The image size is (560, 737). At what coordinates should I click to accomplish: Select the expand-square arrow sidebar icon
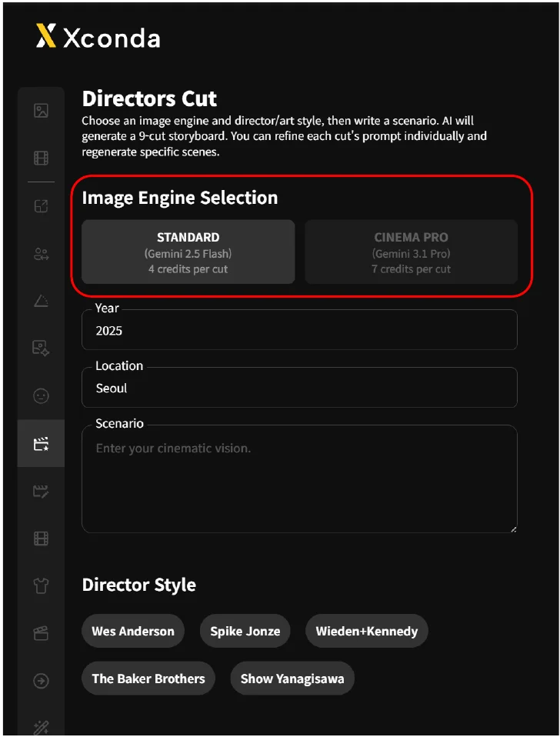click(42, 206)
